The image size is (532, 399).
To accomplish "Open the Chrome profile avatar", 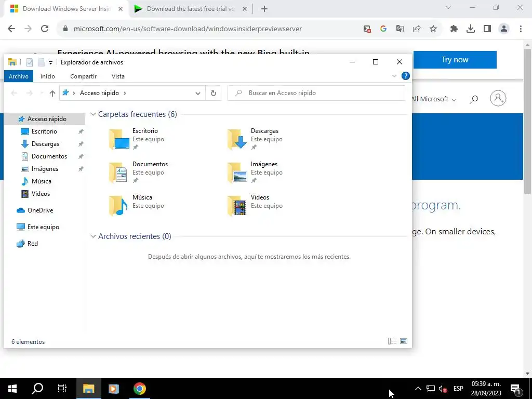I will (x=504, y=29).
